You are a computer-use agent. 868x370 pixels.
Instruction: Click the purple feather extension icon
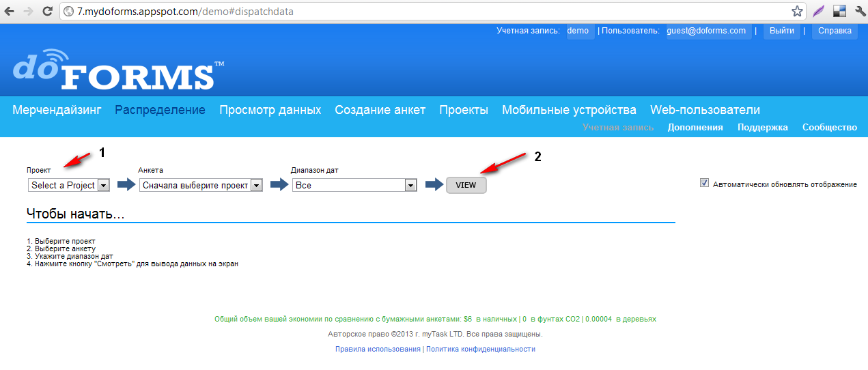pyautogui.click(x=818, y=12)
